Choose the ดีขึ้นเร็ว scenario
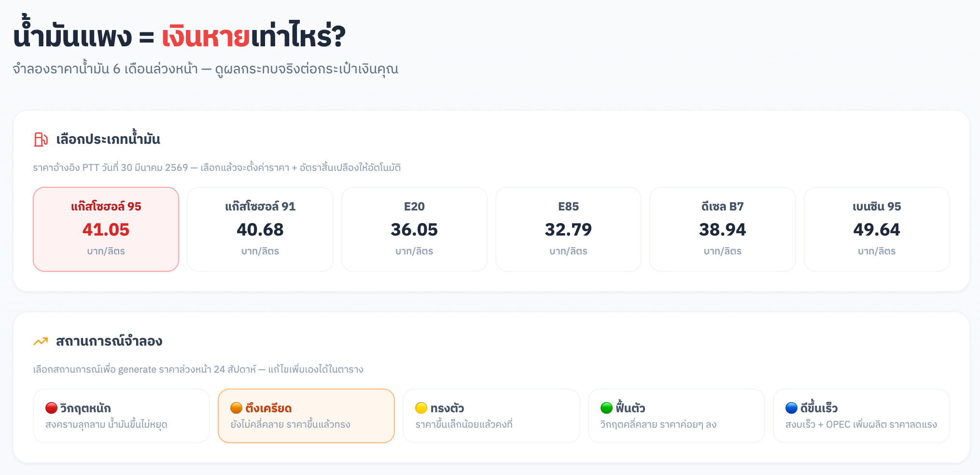 tap(861, 416)
